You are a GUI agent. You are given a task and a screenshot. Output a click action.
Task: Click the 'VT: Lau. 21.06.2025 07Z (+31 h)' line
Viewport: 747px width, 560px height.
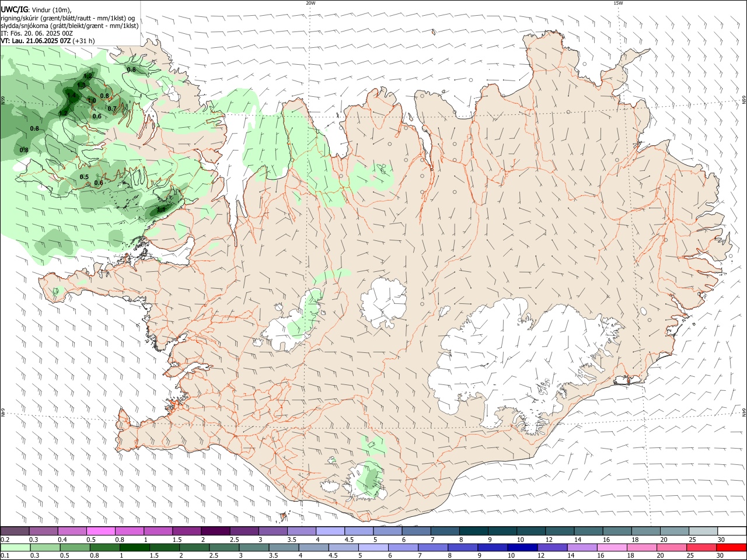[48, 41]
